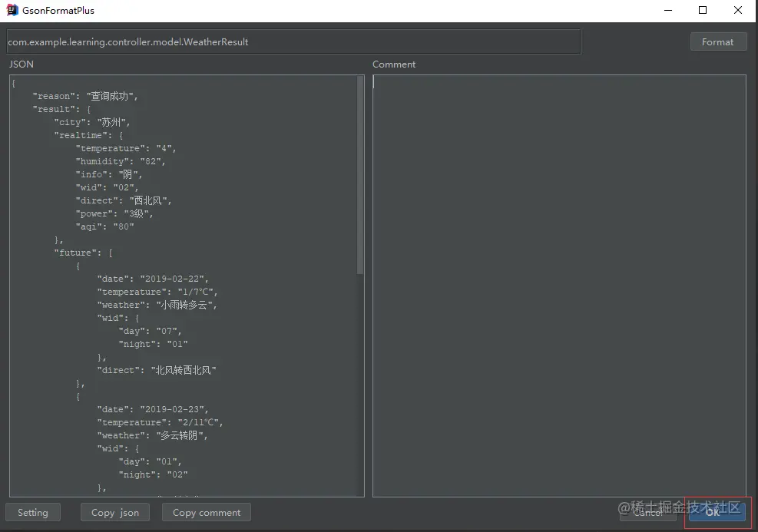This screenshot has height=532, width=758.
Task: Click inside the Comment text area
Action: pyautogui.click(x=559, y=286)
